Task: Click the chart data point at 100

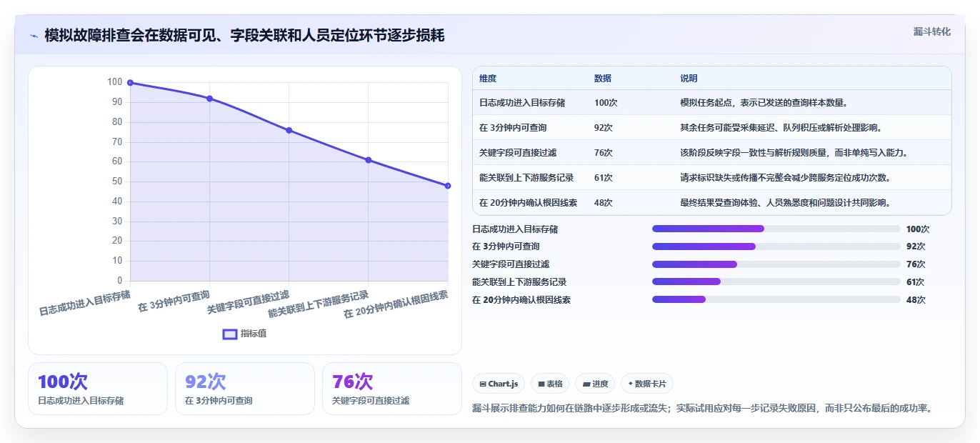Action: click(x=130, y=82)
